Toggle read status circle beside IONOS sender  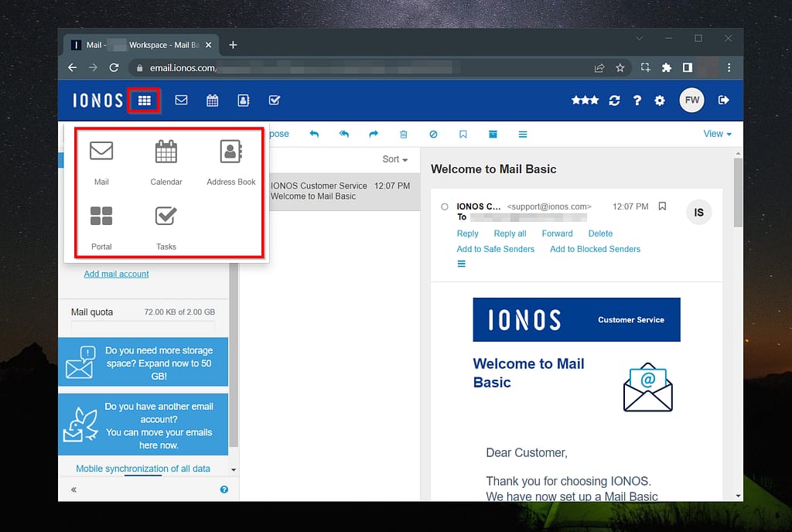coord(445,206)
